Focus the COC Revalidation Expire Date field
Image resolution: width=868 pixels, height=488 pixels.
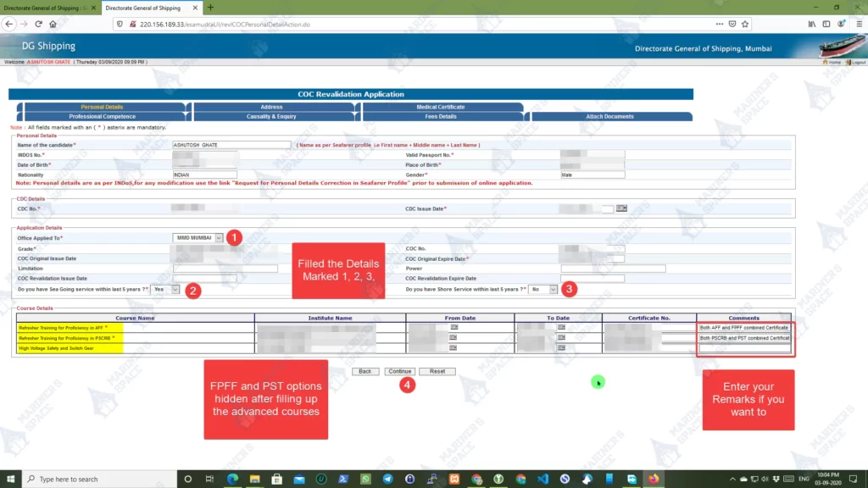click(x=593, y=278)
